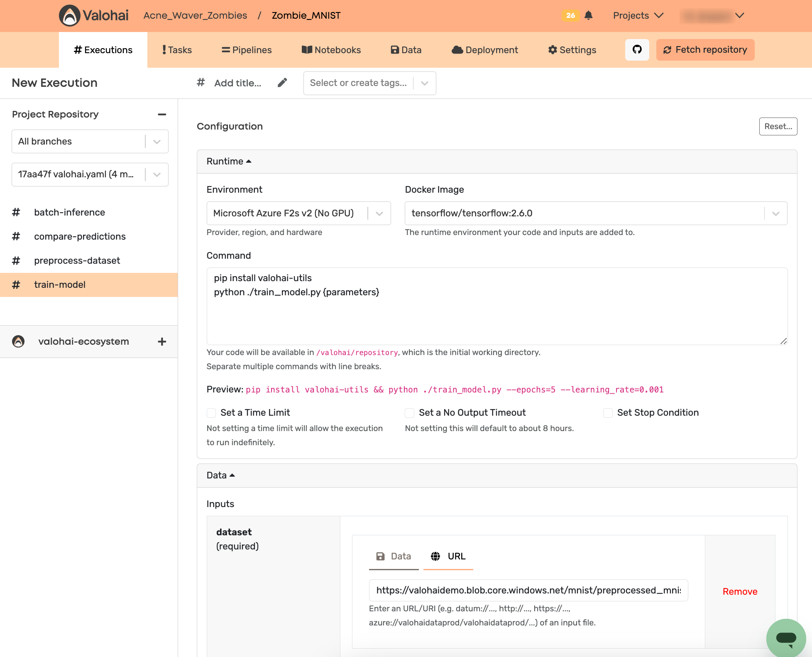Image resolution: width=812 pixels, height=657 pixels.
Task: Click the notification count badge 26
Action: pyautogui.click(x=571, y=15)
